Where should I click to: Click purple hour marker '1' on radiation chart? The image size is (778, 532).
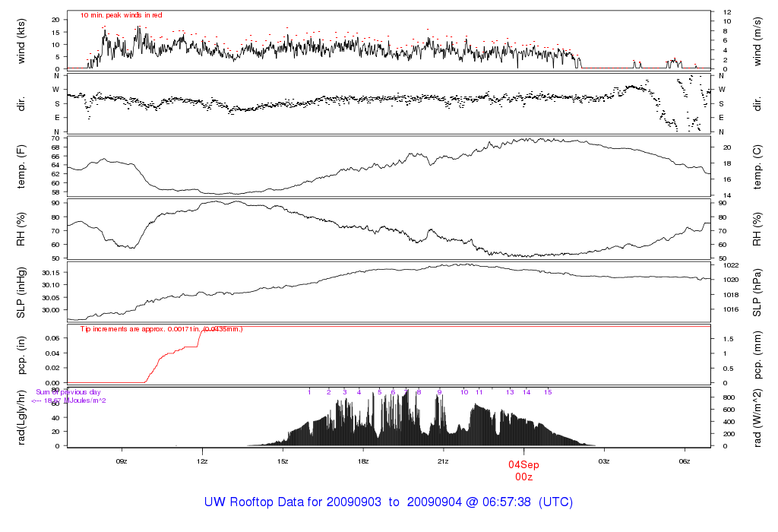click(x=309, y=392)
